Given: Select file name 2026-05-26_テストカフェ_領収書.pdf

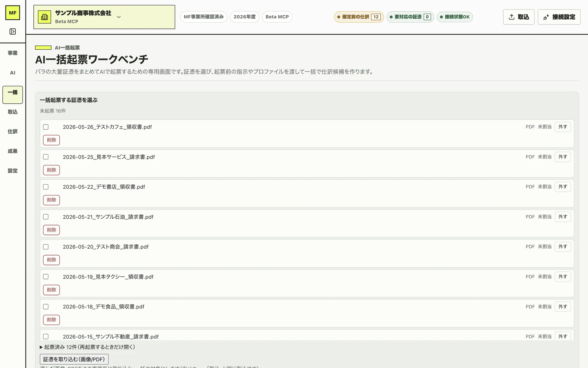Looking at the screenshot, I should click(107, 127).
